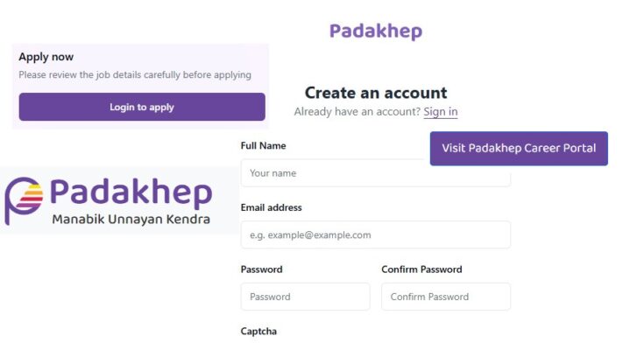Click the Already have an account text

tap(357, 112)
